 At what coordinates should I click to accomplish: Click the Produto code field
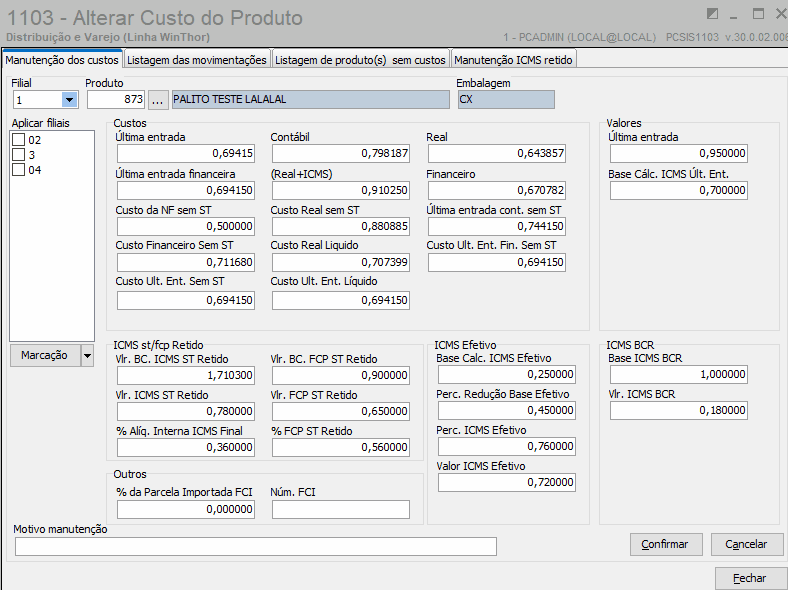[116, 100]
